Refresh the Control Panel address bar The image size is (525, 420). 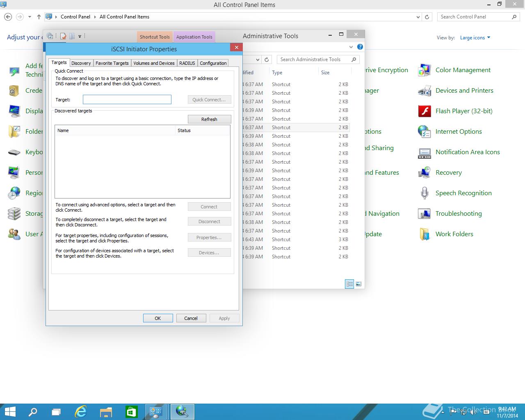point(427,17)
